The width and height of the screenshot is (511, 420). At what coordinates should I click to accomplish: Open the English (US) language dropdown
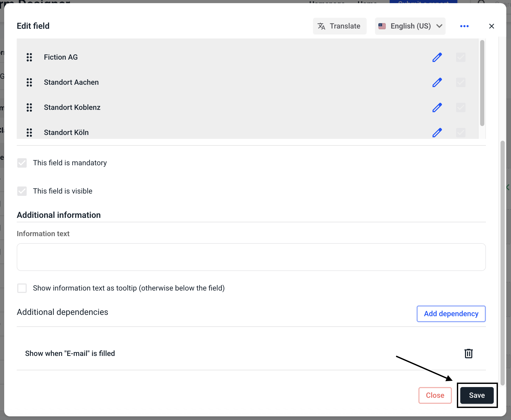coord(410,26)
